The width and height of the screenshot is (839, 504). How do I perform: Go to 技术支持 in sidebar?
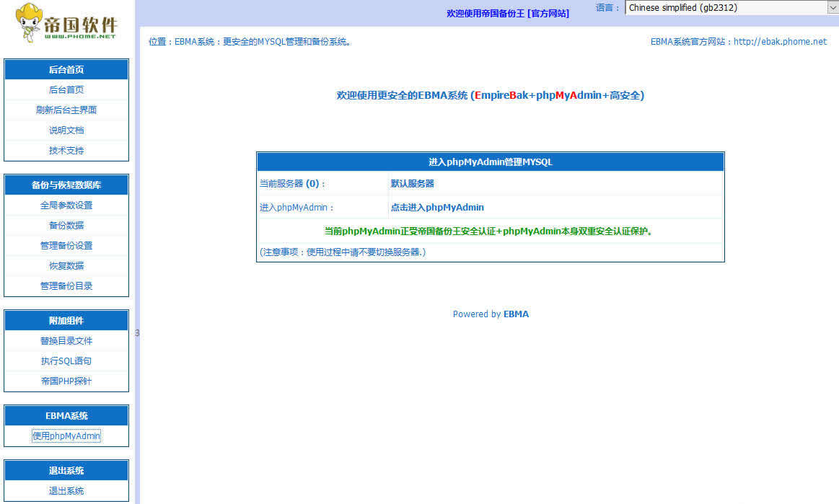click(x=66, y=151)
